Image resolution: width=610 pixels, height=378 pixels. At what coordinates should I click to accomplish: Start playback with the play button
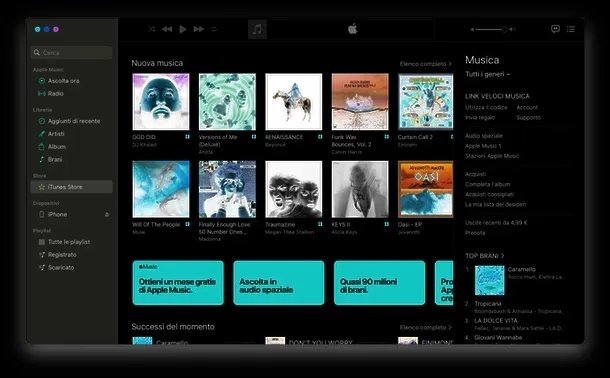[182, 29]
